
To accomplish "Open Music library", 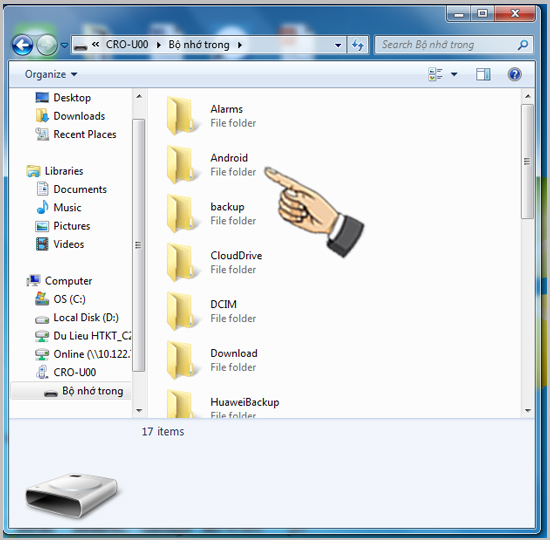I will (x=59, y=207).
